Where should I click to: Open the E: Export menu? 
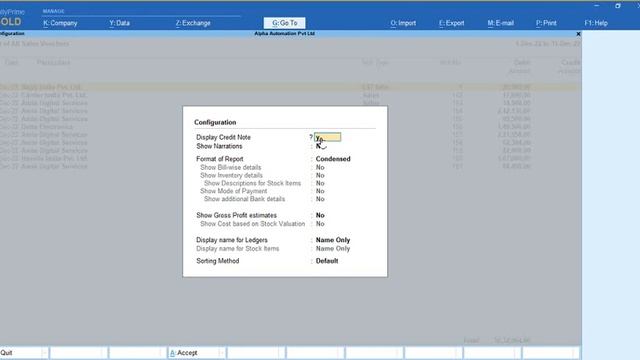[451, 23]
